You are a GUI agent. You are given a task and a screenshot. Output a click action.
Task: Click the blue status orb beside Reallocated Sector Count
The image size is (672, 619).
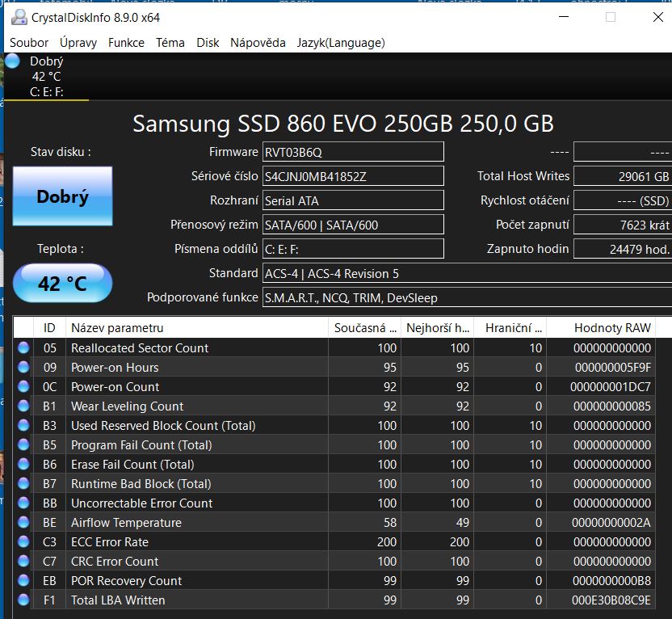tap(23, 348)
